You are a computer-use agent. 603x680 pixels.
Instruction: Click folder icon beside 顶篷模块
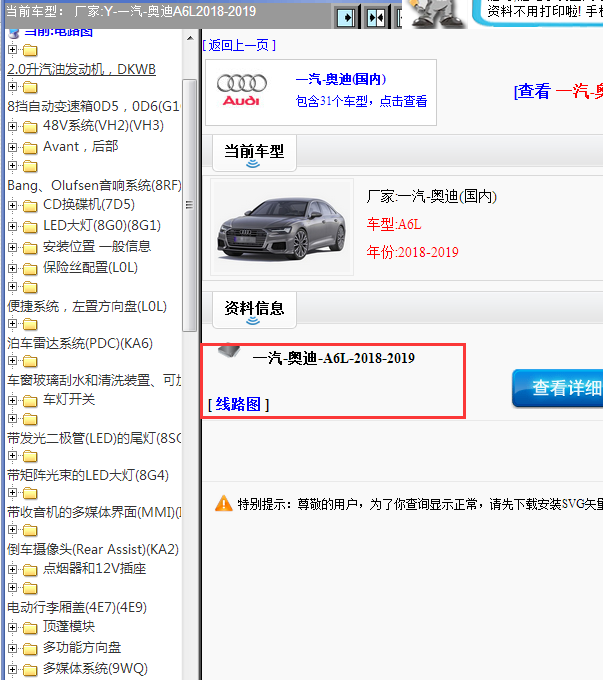[30, 628]
